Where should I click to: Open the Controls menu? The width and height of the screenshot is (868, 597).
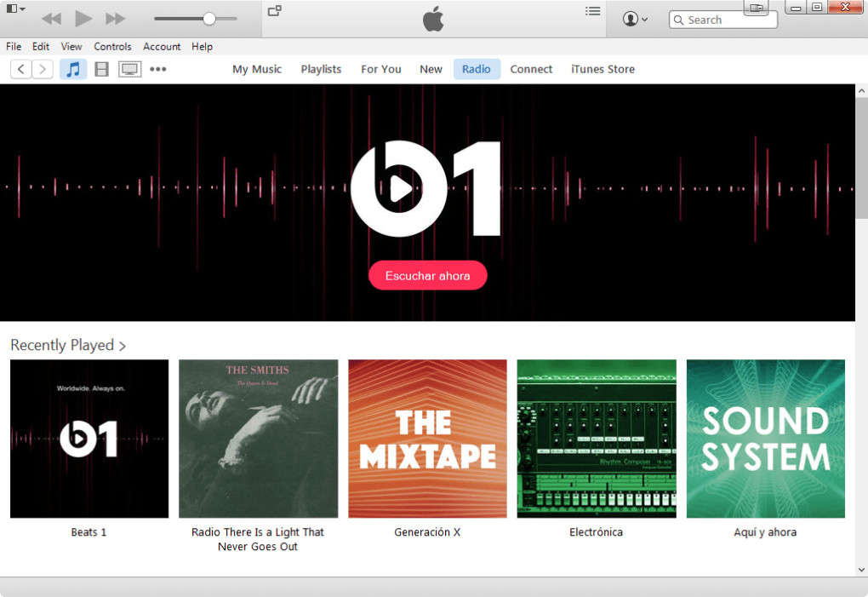[x=112, y=47]
